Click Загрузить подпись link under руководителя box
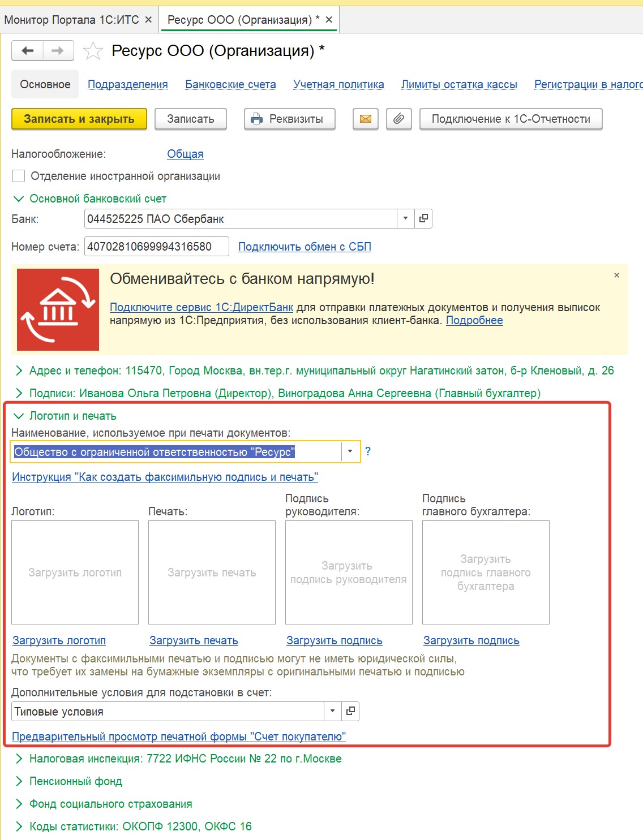The height and width of the screenshot is (840, 643). coord(335,640)
